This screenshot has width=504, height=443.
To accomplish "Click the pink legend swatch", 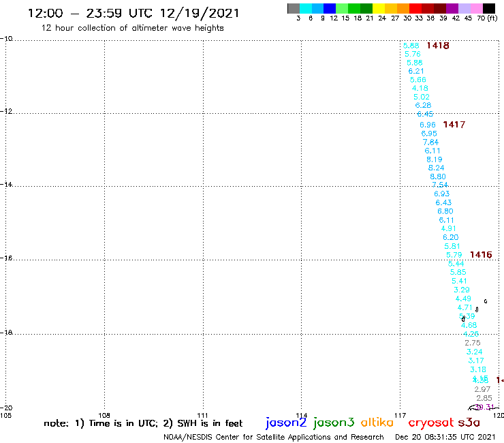I will pos(476,8).
